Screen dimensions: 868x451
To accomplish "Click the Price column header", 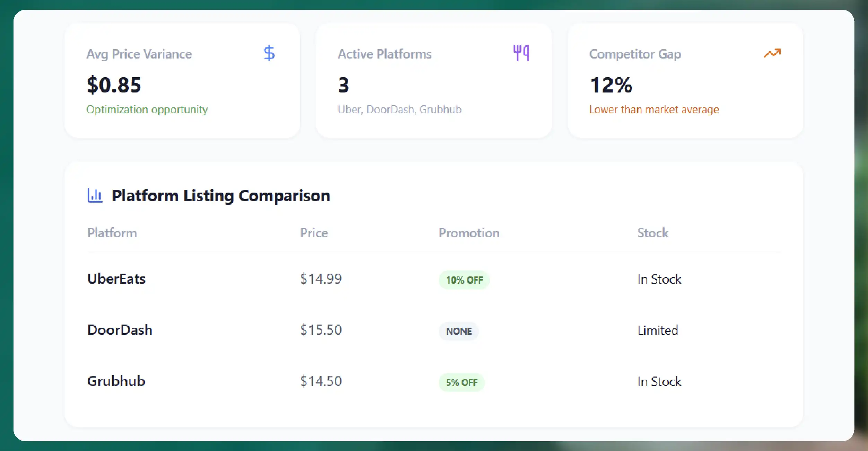I will (314, 233).
